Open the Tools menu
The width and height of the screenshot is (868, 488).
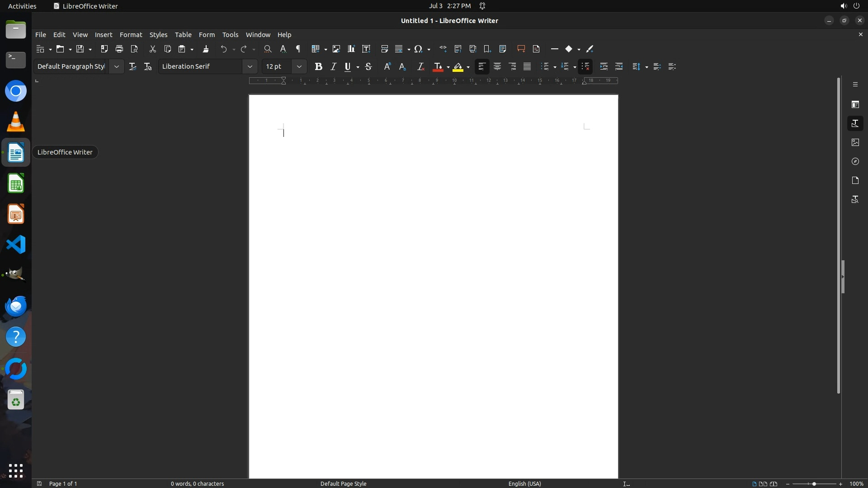pyautogui.click(x=230, y=35)
